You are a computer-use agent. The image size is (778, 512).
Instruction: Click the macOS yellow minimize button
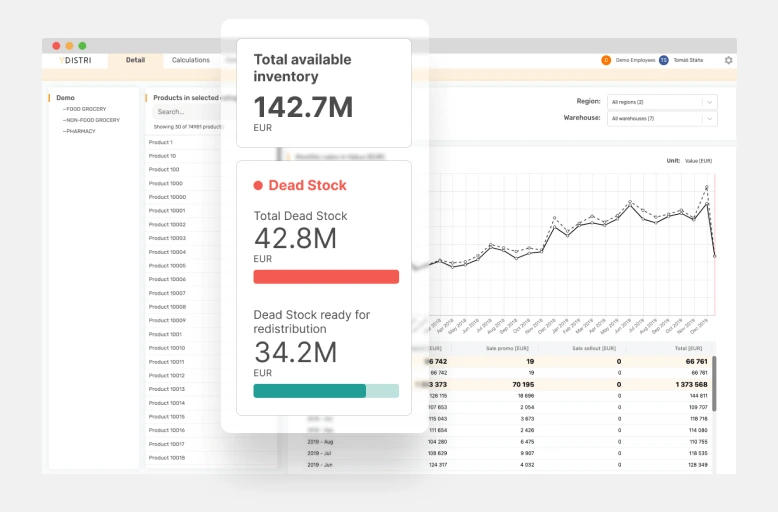tap(69, 46)
